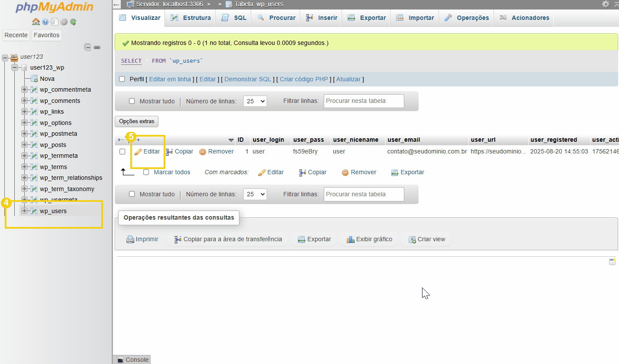Toggle the Perfil checkbox

point(122,79)
